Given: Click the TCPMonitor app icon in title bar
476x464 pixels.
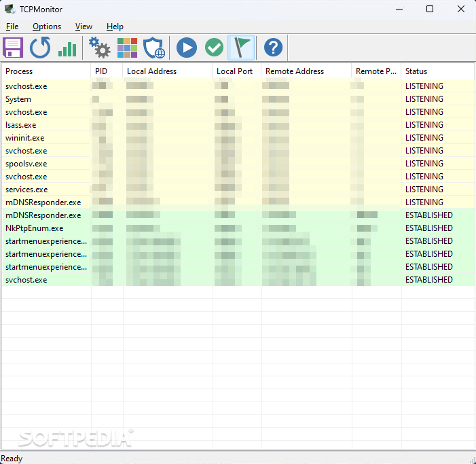Looking at the screenshot, I should 10,9.
